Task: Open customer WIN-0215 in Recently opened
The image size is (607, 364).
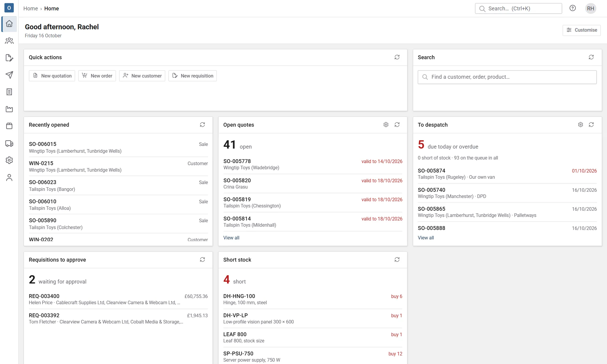Action: click(x=118, y=167)
